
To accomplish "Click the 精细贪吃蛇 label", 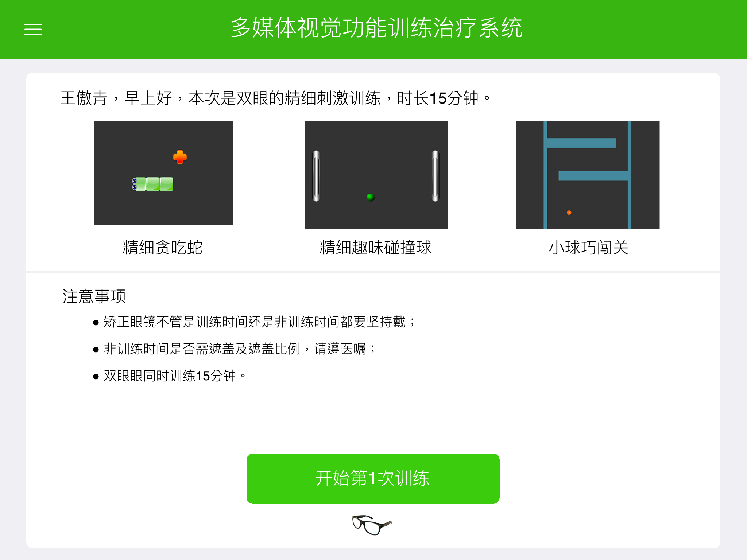I will [163, 248].
